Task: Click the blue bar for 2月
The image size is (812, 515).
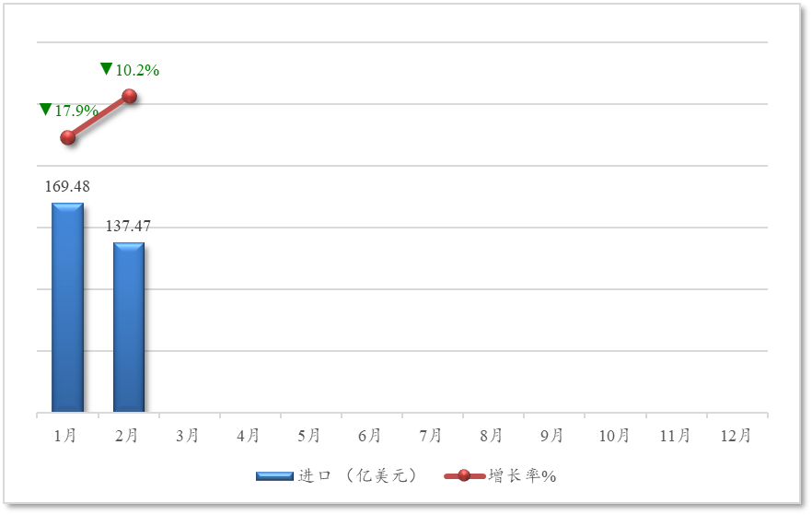Action: (x=129, y=327)
